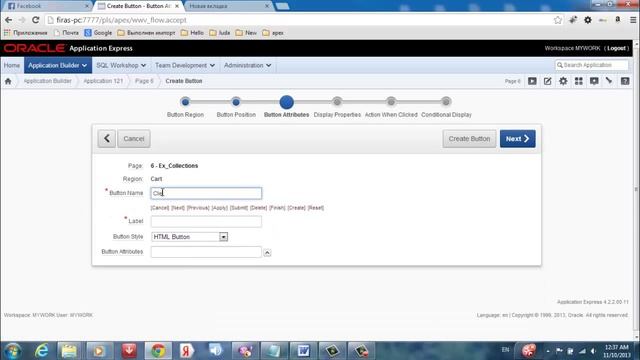This screenshot has height=360, width=640.
Task: Open Yandex from the taskbar
Action: pos(186,351)
